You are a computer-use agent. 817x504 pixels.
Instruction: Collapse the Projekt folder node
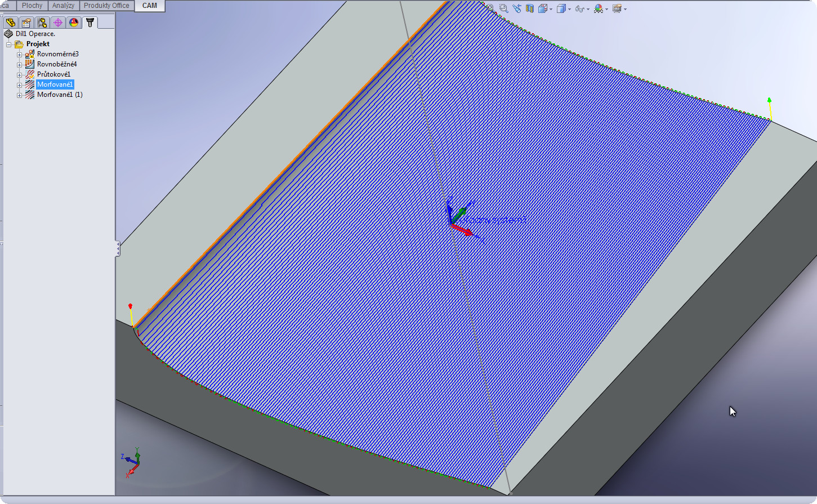(x=9, y=44)
